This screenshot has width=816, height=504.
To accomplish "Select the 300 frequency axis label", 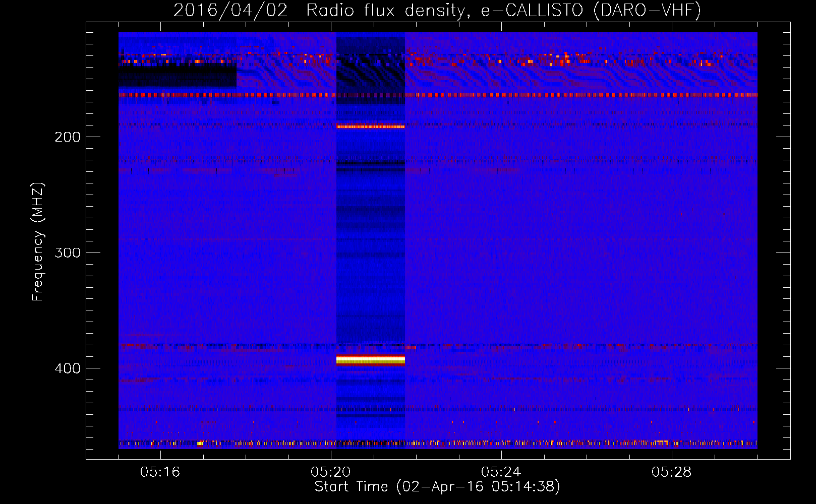I will pos(68,253).
